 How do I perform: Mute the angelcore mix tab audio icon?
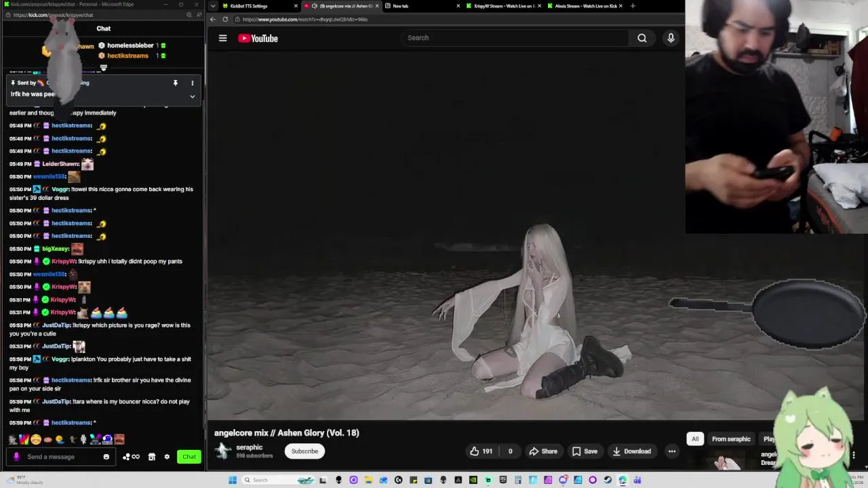pyautogui.click(x=314, y=6)
